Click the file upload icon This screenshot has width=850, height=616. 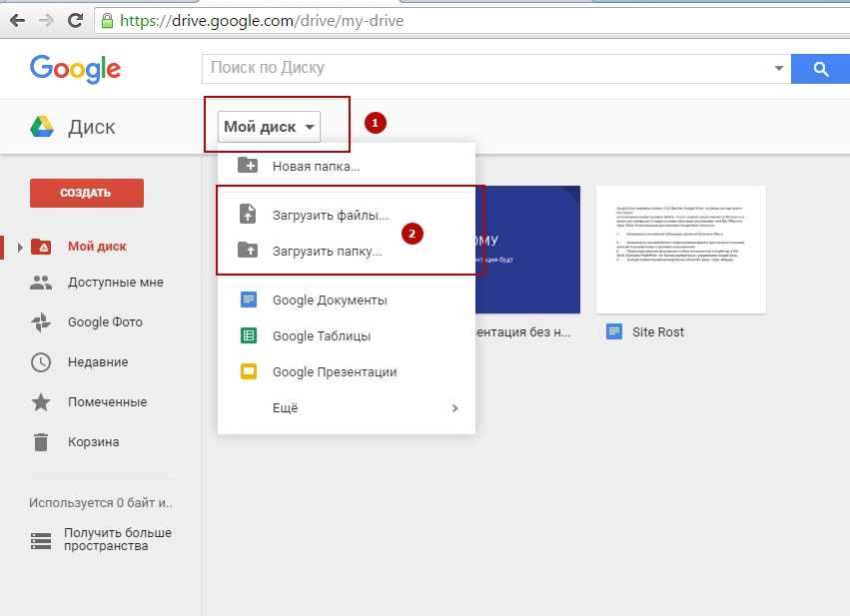coord(248,214)
